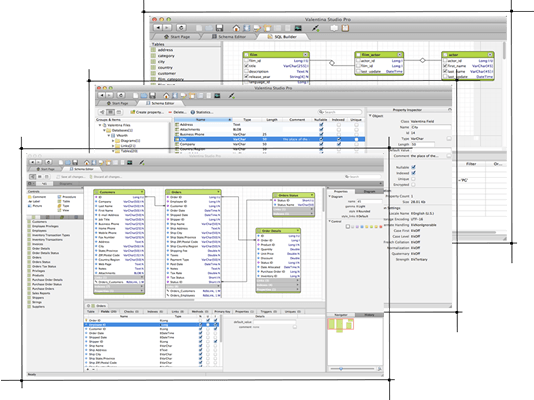Toggle the title field checkbox in film table
This screenshot has width=534, height=400.
click(x=246, y=66)
